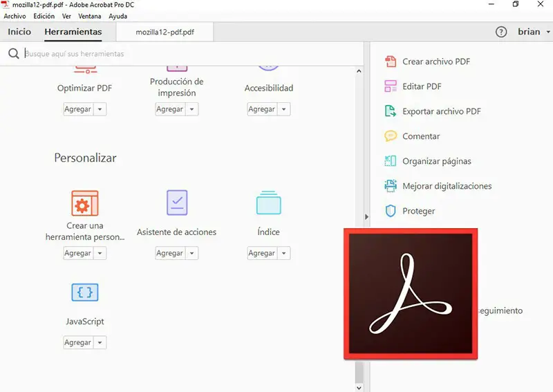The height and width of the screenshot is (392, 553).
Task: Click Agregar under JavaScript
Action: (78, 342)
